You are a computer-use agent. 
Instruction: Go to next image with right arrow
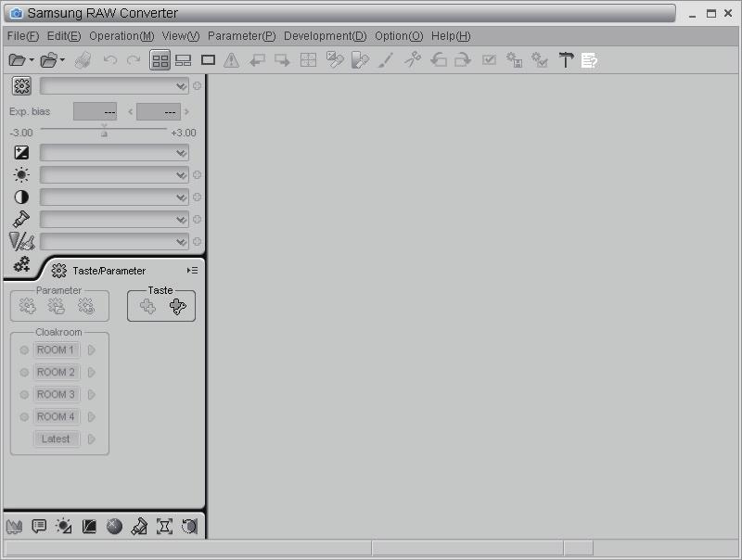pos(282,60)
